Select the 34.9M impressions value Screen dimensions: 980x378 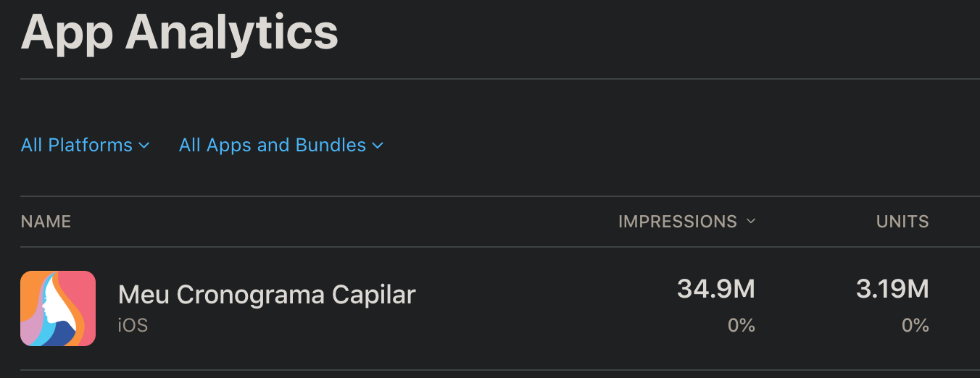click(716, 289)
